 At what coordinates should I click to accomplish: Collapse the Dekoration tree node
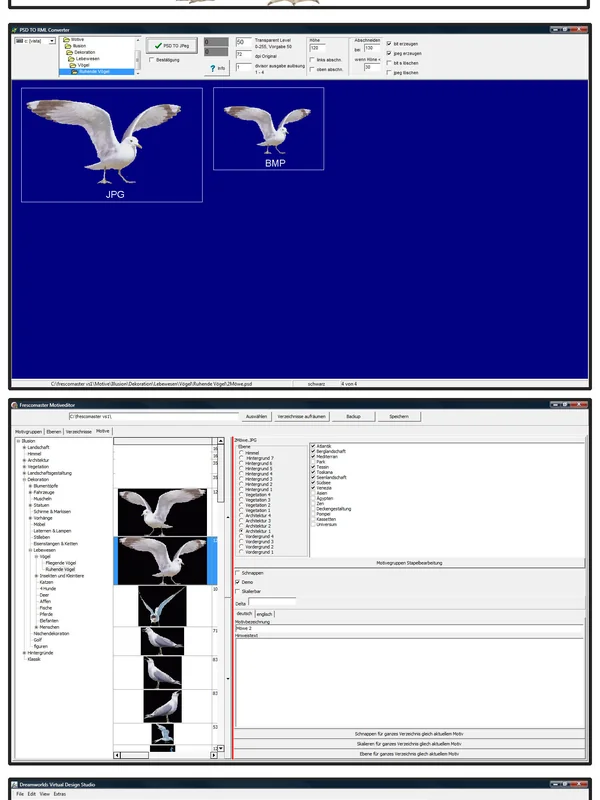pos(24,480)
